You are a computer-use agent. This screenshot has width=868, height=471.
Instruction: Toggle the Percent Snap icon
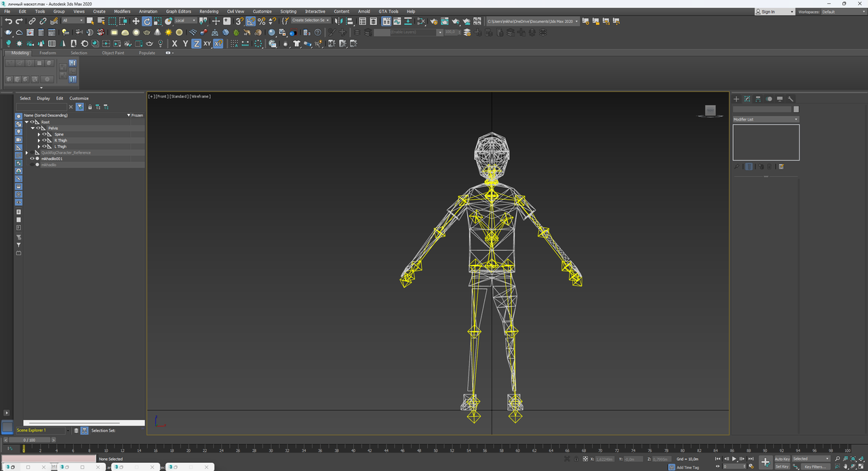(x=262, y=21)
